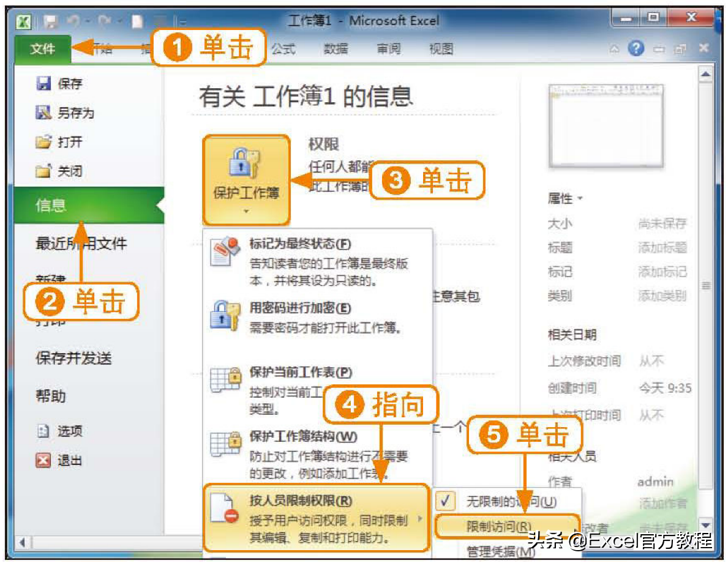Select 保护当前工作表 (Protect Current Sheet)
The height and width of the screenshot is (566, 728).
point(318,390)
